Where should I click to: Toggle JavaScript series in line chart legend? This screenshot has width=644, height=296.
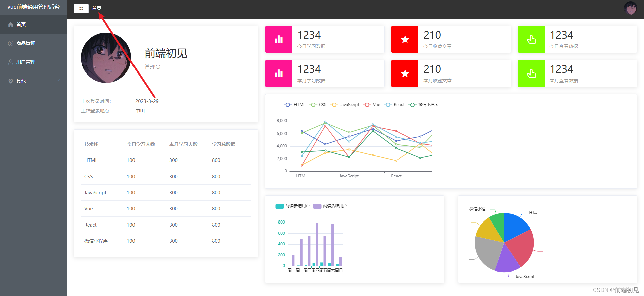(x=345, y=105)
